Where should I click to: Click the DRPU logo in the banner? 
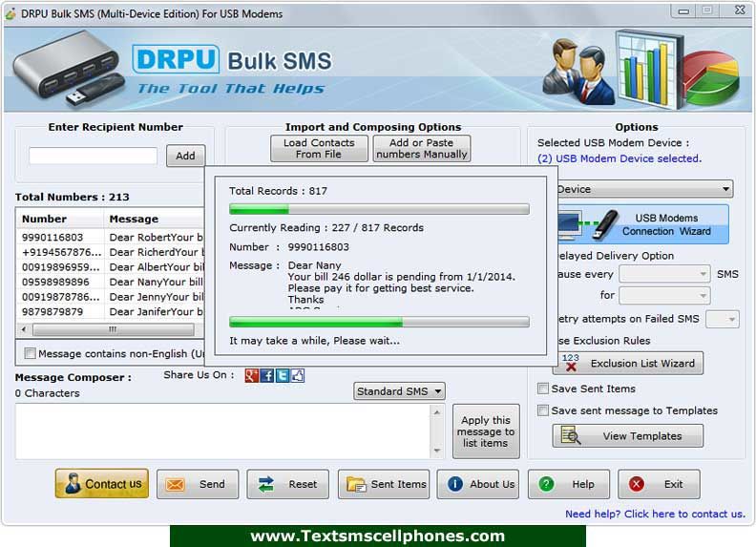pos(176,59)
